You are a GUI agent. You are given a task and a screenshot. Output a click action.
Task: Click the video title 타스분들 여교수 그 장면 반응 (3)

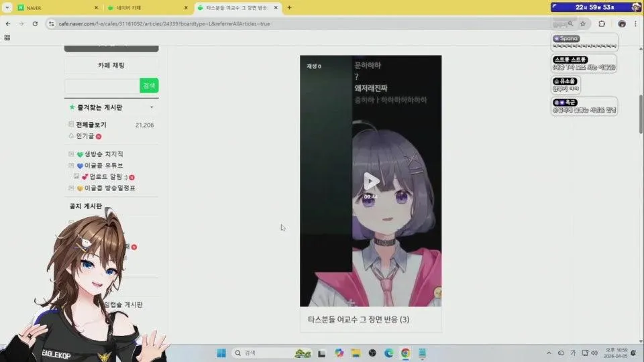coord(358,319)
